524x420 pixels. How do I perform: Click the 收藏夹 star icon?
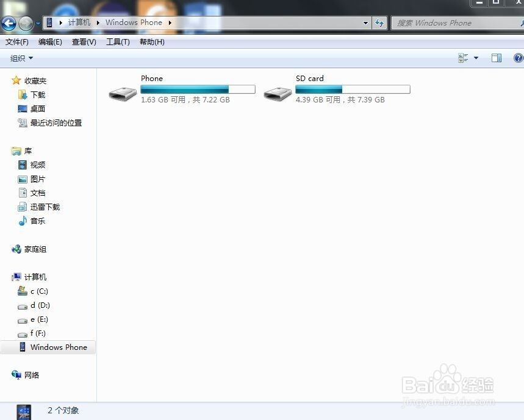[16, 80]
